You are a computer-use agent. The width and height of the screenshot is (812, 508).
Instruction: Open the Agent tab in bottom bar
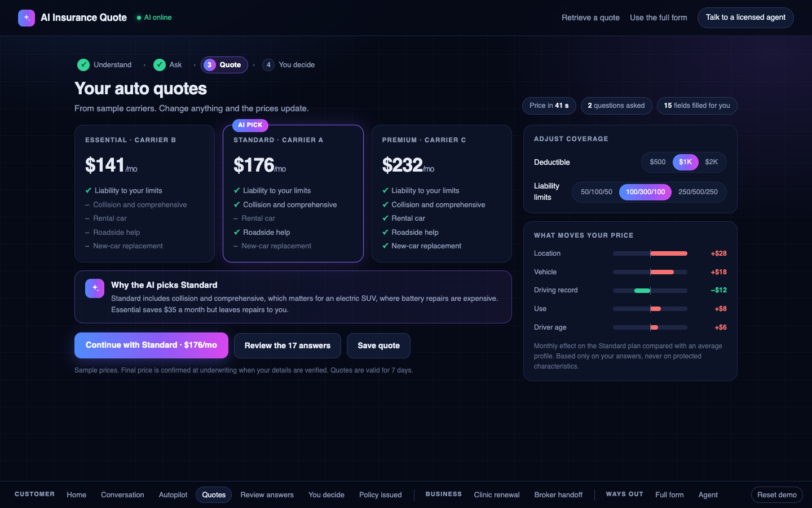(x=708, y=494)
